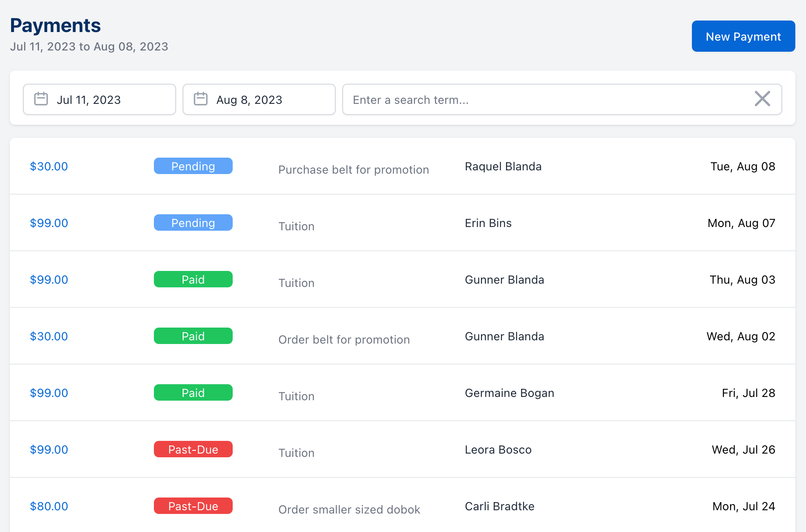Open the $30.00 payment for Raquel Blanda
This screenshot has height=532, width=806.
[x=49, y=166]
